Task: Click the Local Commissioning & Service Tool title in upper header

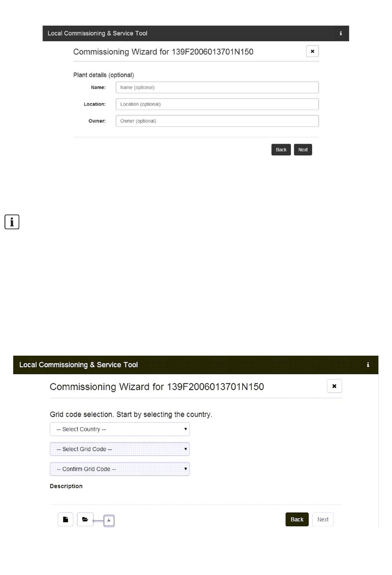Action: (x=97, y=33)
